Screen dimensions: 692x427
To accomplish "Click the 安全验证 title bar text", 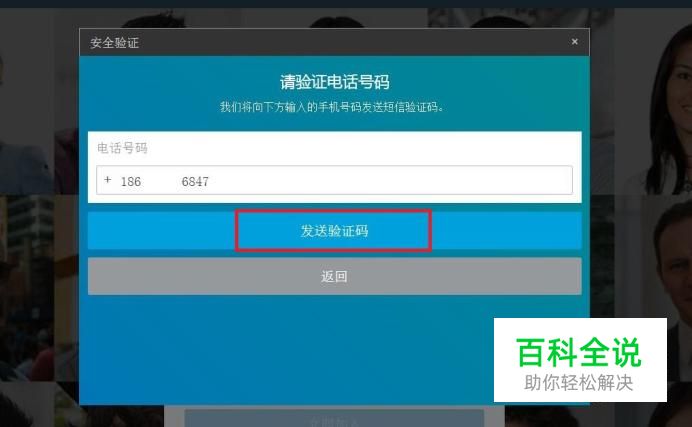I will pyautogui.click(x=114, y=43).
